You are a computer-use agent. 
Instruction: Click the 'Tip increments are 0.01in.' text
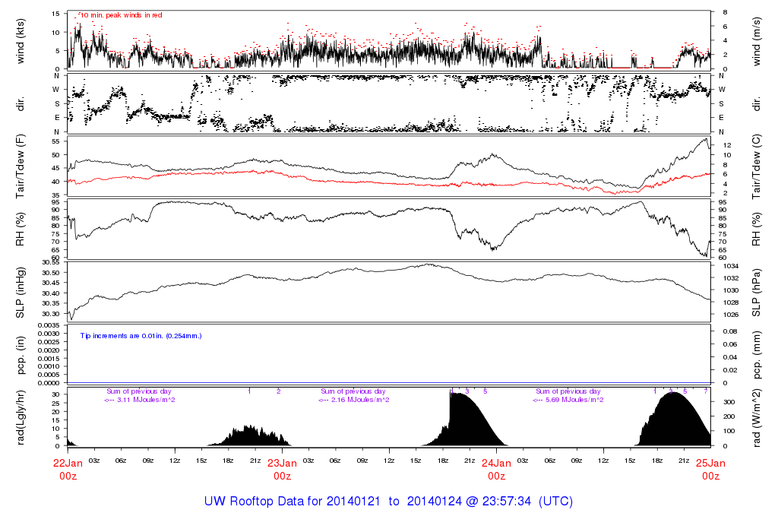tap(141, 335)
